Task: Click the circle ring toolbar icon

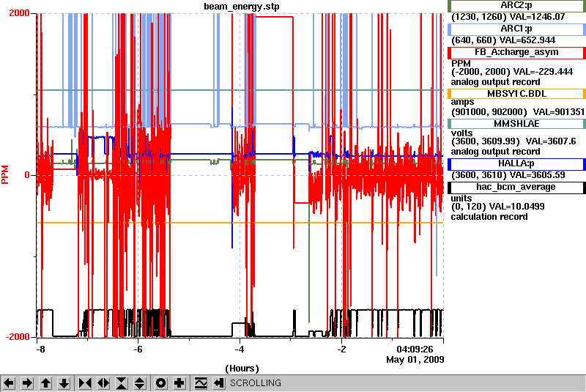Action: coord(160,383)
